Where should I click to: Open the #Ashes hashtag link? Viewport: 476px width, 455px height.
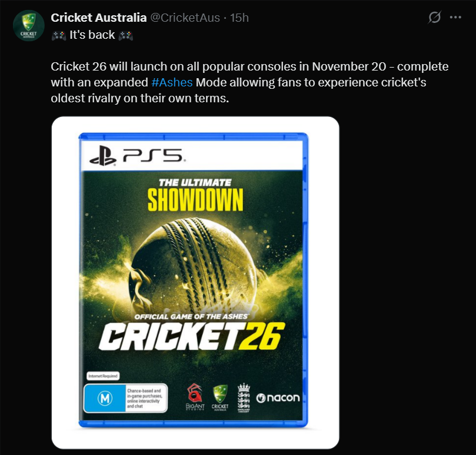(171, 82)
